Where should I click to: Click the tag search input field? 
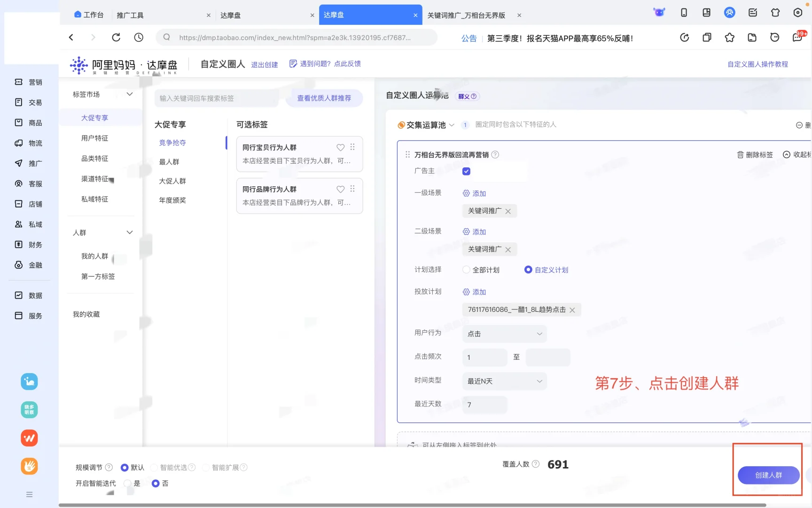pyautogui.click(x=216, y=98)
